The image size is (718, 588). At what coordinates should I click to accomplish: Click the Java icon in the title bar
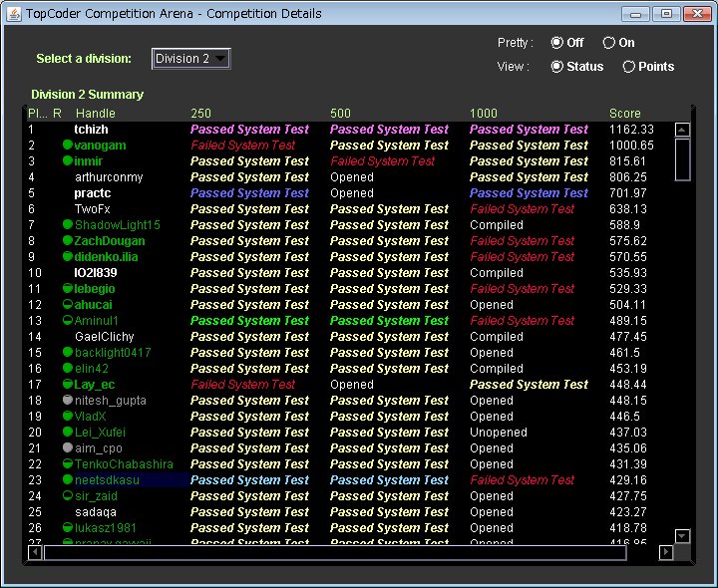[x=14, y=14]
